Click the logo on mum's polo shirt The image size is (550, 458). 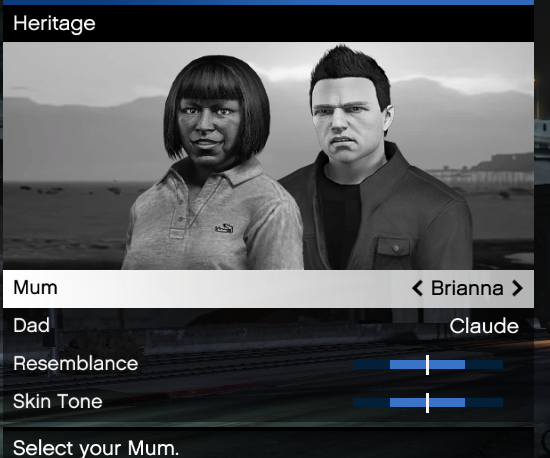(224, 229)
